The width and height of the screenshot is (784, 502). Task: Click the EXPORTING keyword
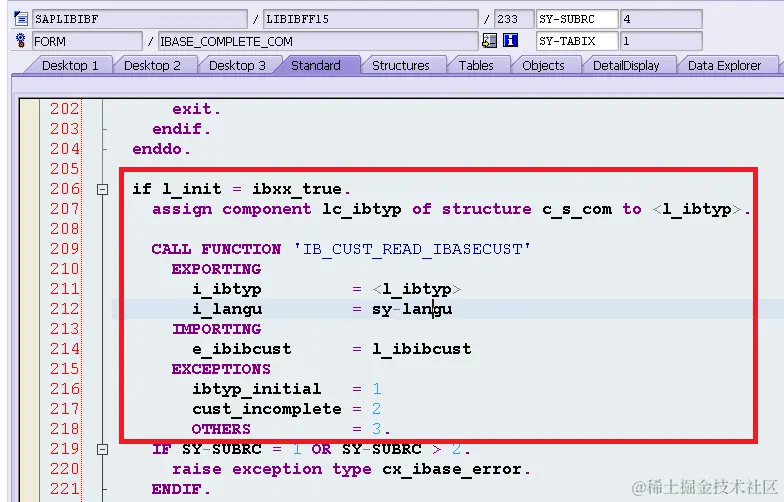coord(216,269)
